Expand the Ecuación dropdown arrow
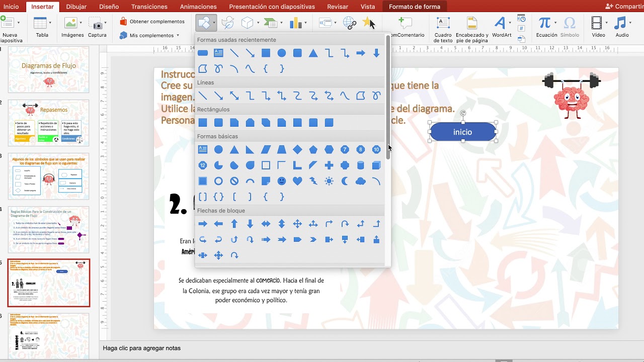The height and width of the screenshot is (362, 644). pos(555,23)
